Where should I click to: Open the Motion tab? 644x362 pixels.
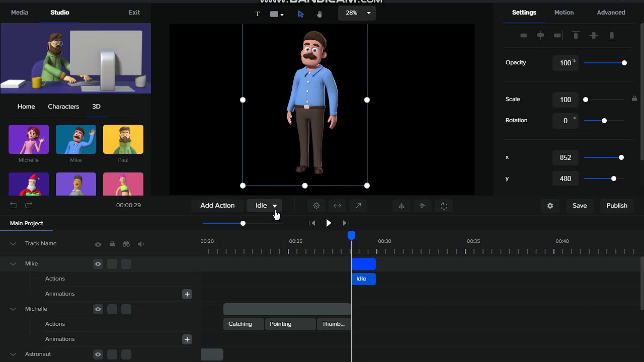point(564,12)
